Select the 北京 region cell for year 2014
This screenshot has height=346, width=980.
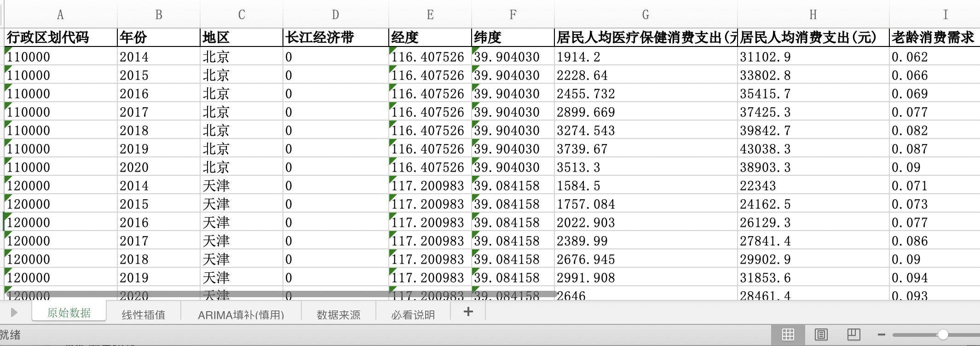tap(242, 57)
